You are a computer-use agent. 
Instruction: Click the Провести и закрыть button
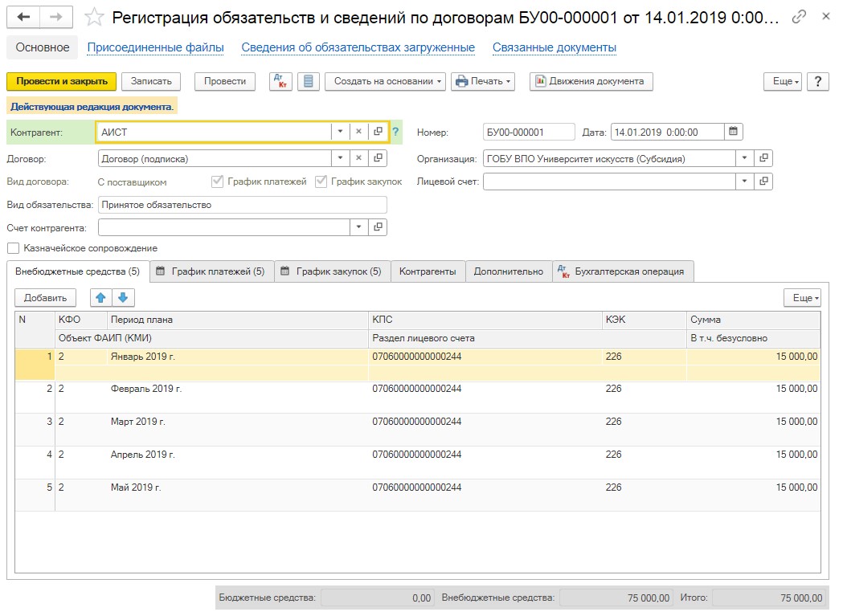(62, 81)
